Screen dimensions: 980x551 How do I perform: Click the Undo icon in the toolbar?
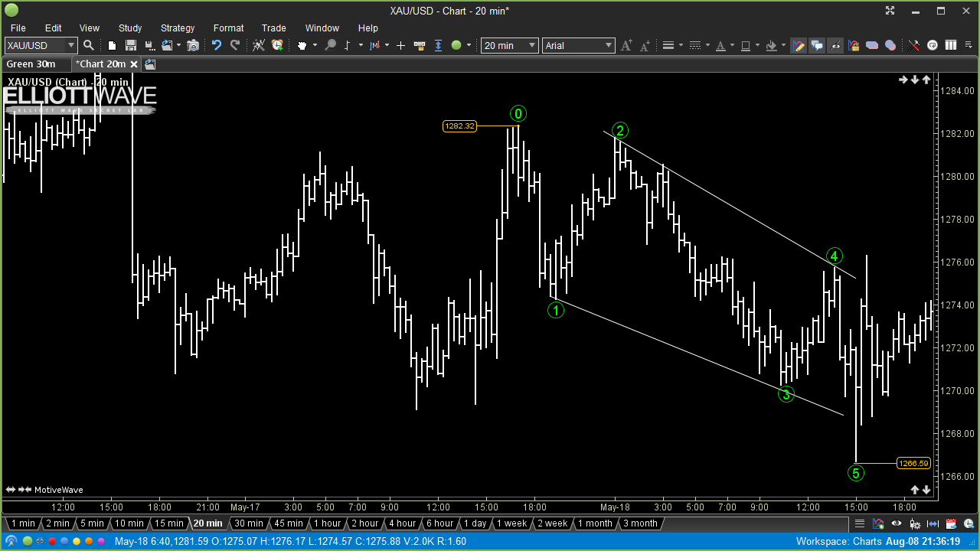(218, 45)
